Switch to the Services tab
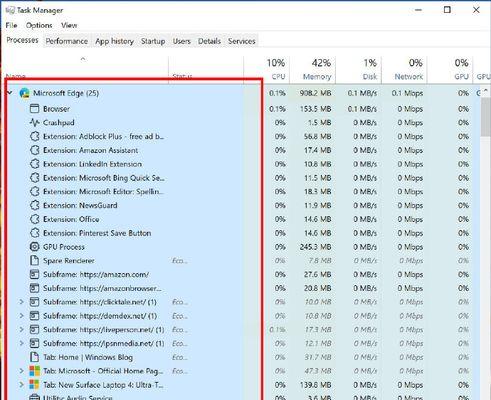Screen dimensions: 491x400 point(242,41)
